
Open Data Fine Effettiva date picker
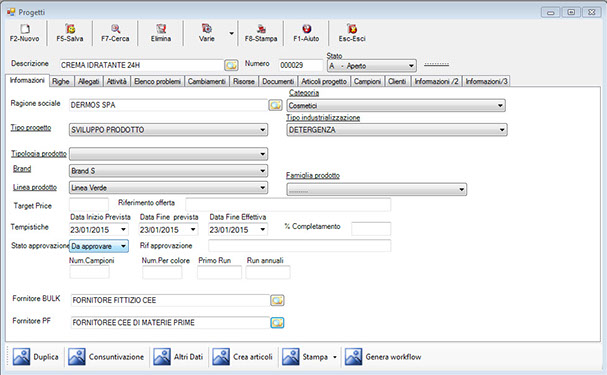(262, 229)
